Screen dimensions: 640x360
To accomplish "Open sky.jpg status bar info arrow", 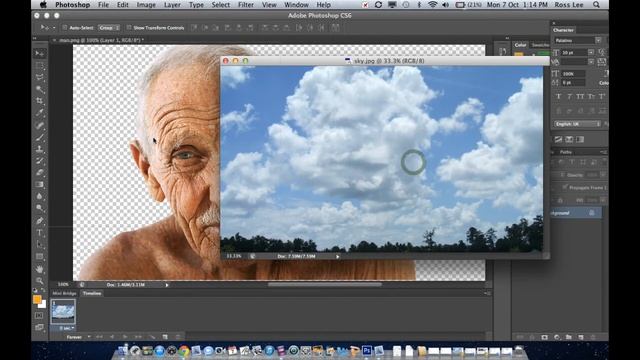I will pos(338,256).
